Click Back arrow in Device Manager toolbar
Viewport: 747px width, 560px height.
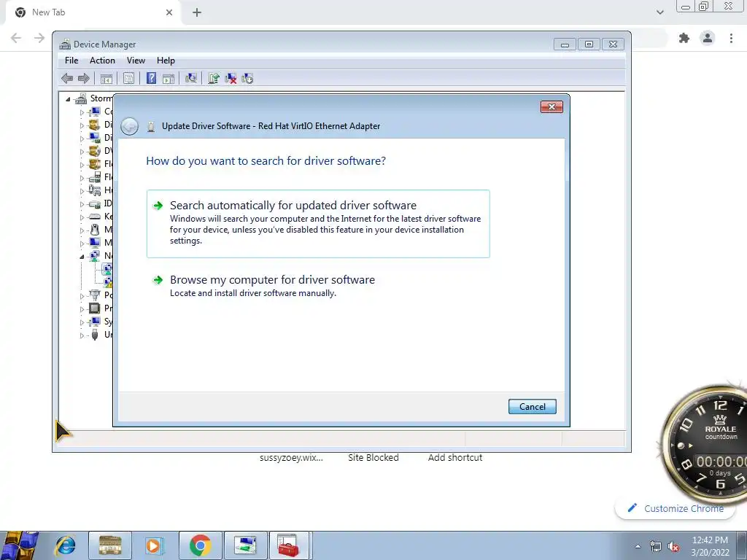point(67,78)
